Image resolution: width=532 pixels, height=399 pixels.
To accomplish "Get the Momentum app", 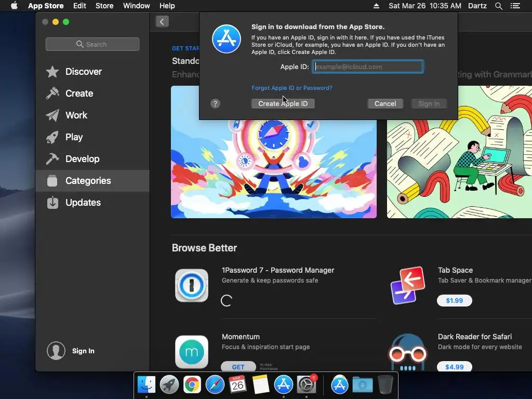I will 238,367.
